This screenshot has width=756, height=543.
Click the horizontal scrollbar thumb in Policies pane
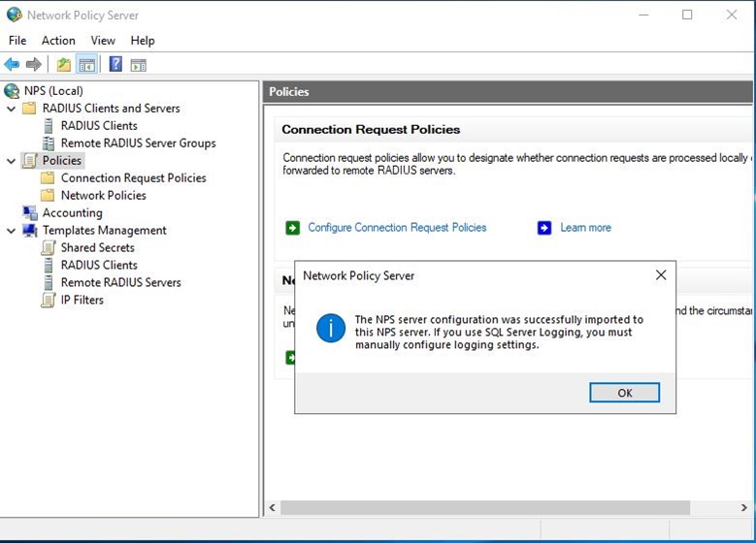485,507
